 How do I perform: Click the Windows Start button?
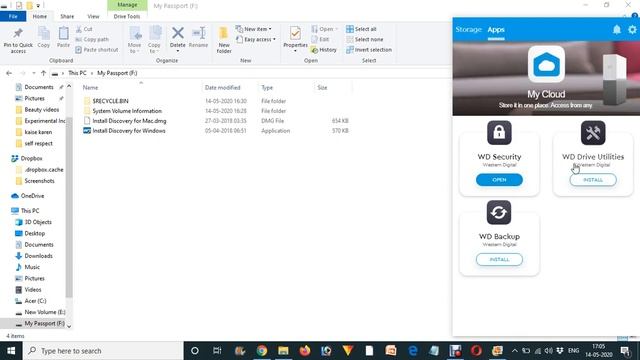(x=11, y=351)
